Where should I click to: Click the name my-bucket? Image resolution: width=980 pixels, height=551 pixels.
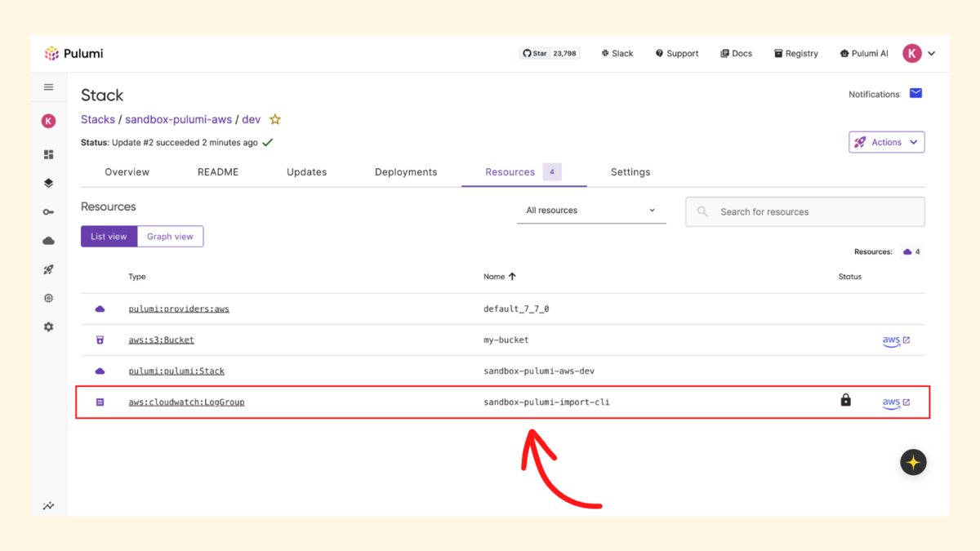point(506,340)
